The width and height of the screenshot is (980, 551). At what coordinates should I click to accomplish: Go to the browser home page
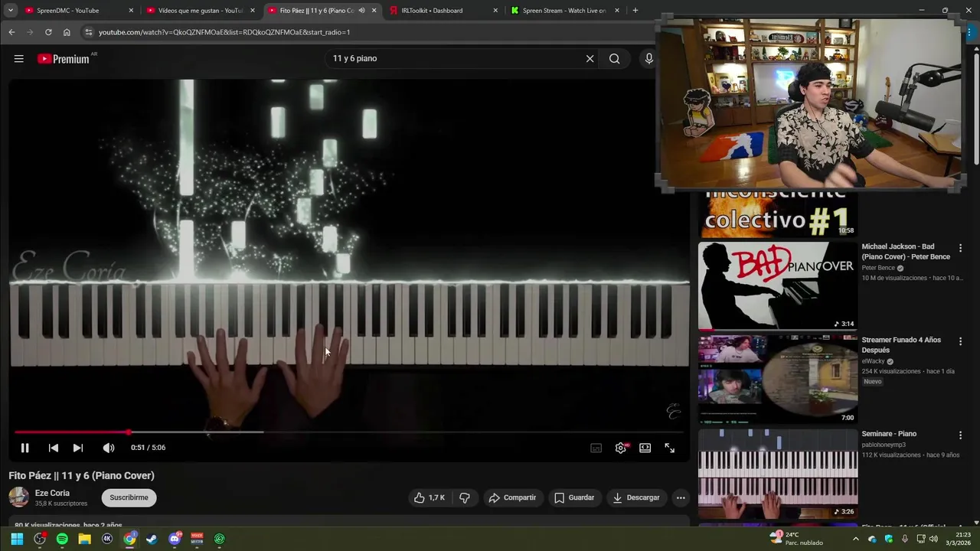pyautogui.click(x=67, y=32)
